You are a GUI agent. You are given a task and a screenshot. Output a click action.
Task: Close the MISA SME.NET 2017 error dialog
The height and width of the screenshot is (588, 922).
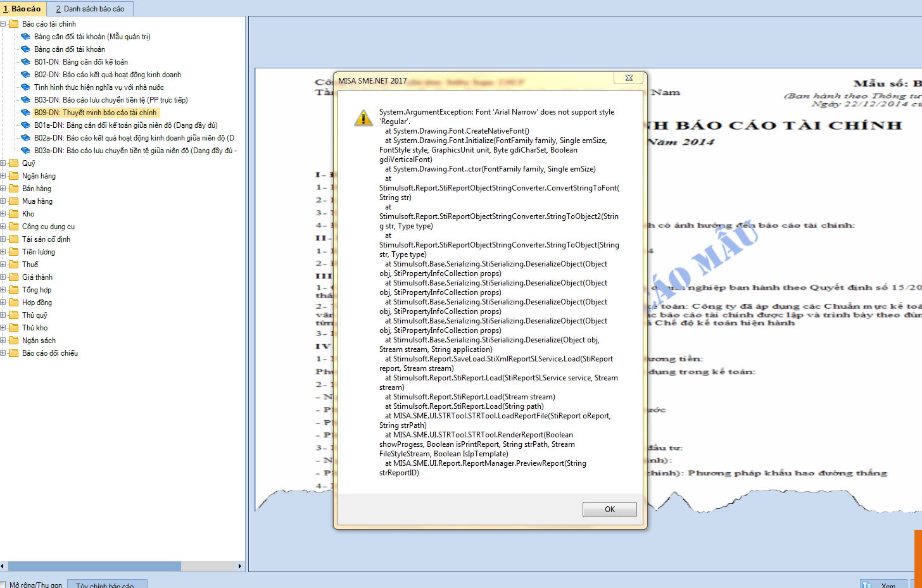(x=629, y=78)
